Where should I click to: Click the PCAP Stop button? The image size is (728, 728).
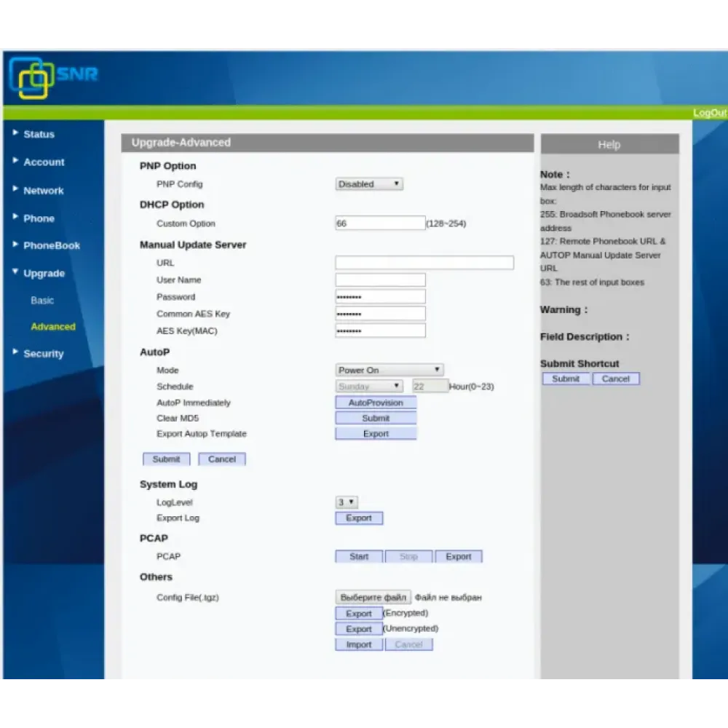tap(408, 556)
